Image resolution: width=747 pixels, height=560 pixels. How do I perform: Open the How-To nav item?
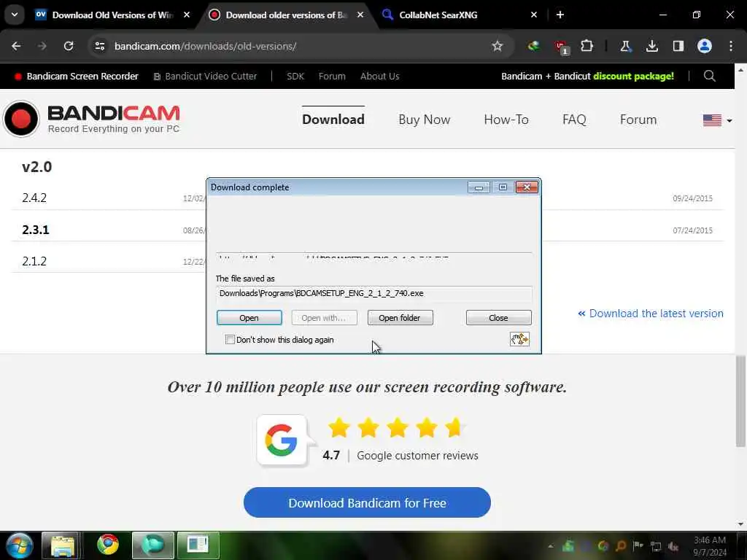(506, 120)
